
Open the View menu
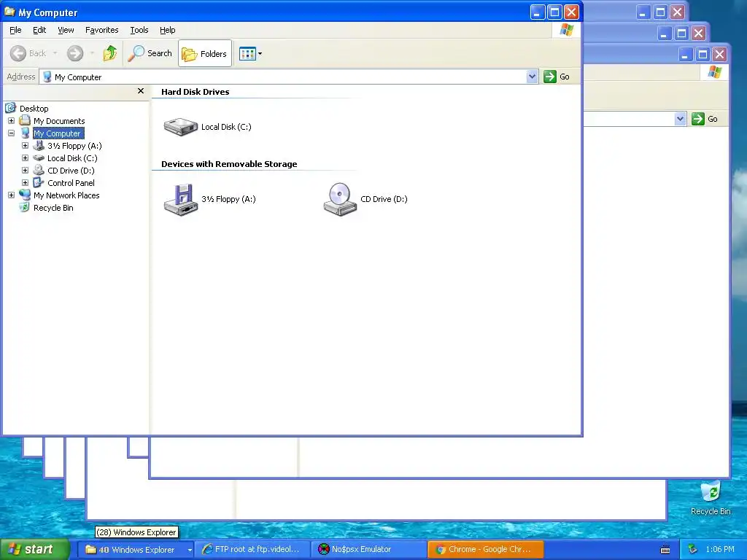pyautogui.click(x=66, y=30)
